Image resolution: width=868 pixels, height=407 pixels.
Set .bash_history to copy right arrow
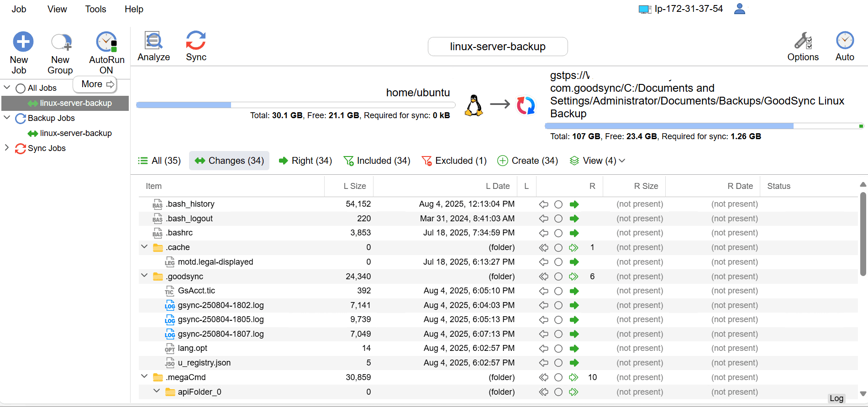(574, 204)
